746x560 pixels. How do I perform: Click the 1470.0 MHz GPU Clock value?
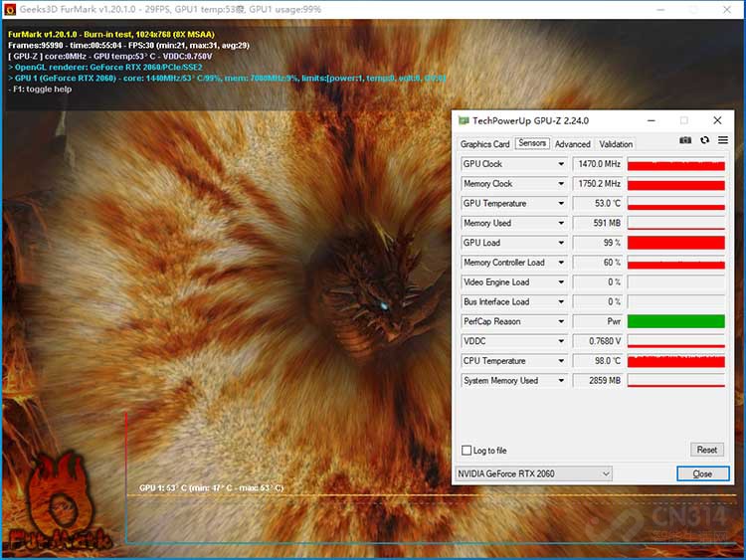click(598, 164)
